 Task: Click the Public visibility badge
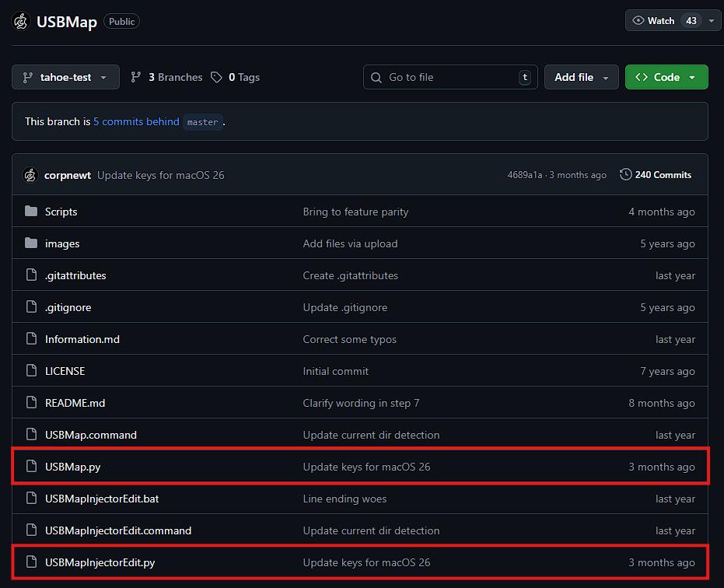pyautogui.click(x=122, y=21)
